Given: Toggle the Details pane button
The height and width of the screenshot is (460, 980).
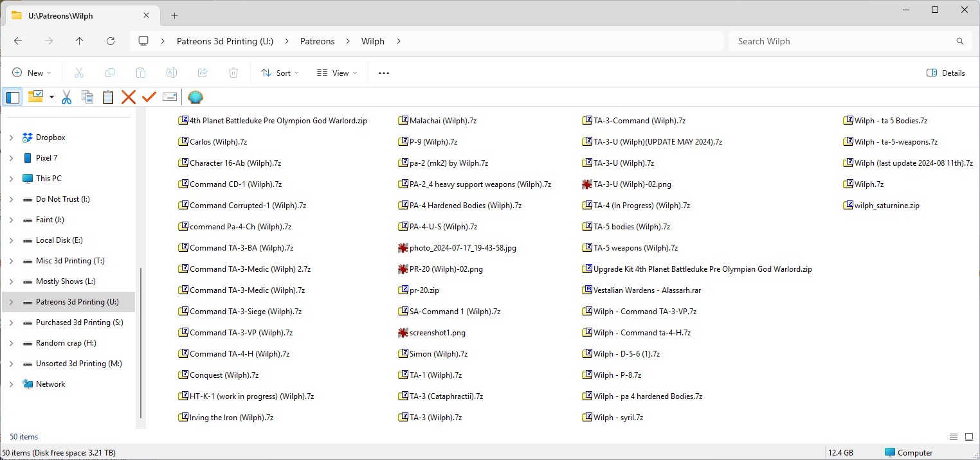Looking at the screenshot, I should click(946, 73).
